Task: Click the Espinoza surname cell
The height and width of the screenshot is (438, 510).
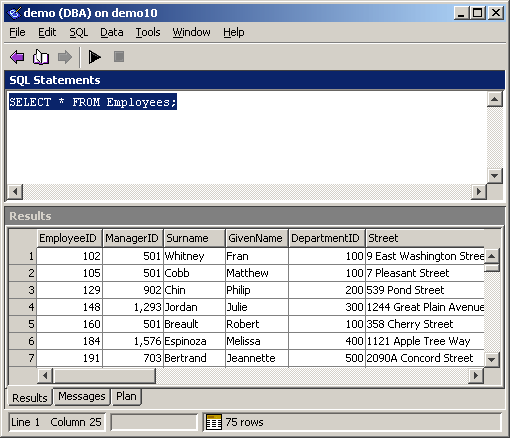Action: coord(194,341)
